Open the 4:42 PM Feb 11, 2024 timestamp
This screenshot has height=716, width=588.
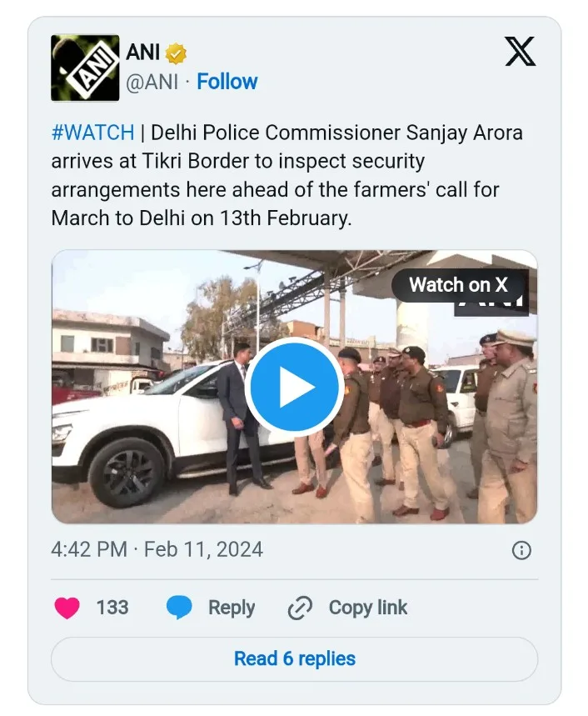tap(157, 549)
